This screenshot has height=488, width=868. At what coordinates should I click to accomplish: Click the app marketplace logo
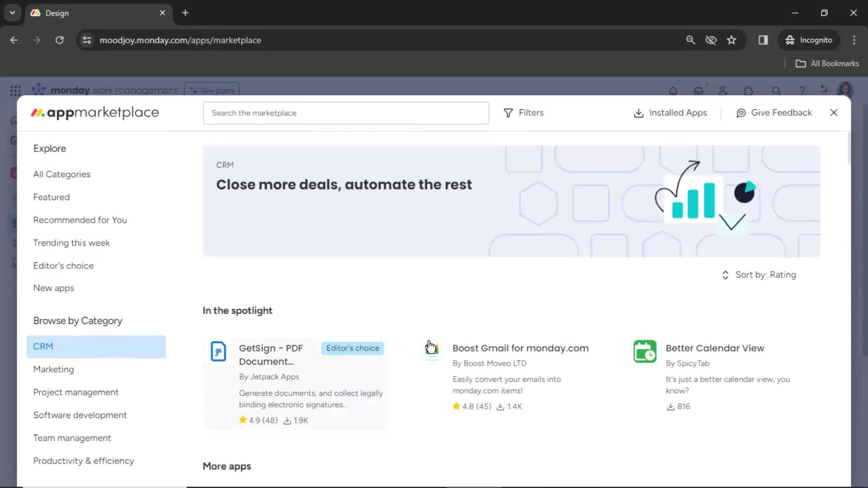pyautogui.click(x=95, y=113)
